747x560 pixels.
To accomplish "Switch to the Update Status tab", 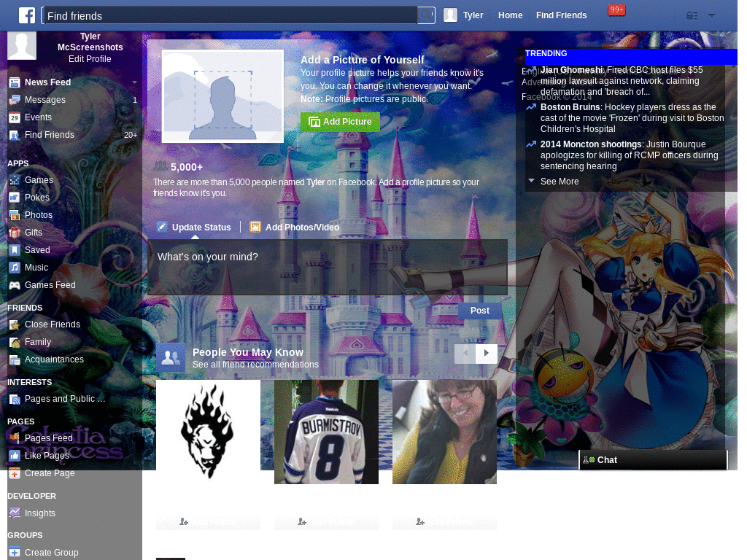I will tap(194, 227).
